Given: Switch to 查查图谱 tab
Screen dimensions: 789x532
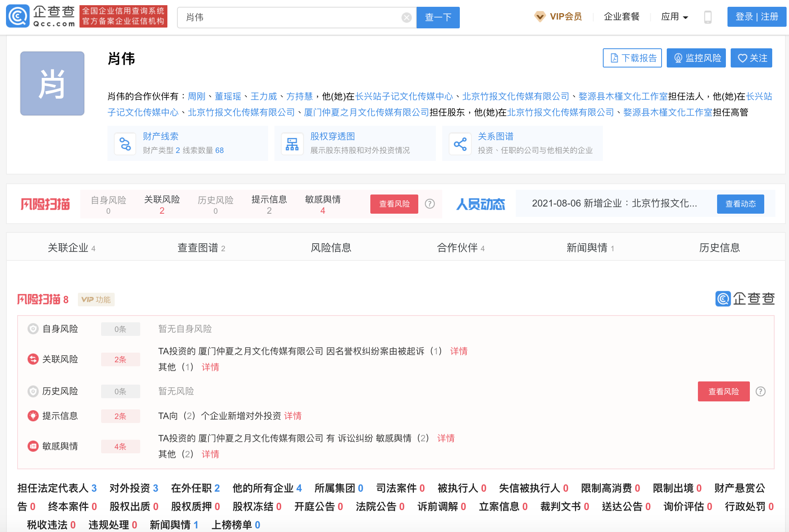Looking at the screenshot, I should coord(201,248).
